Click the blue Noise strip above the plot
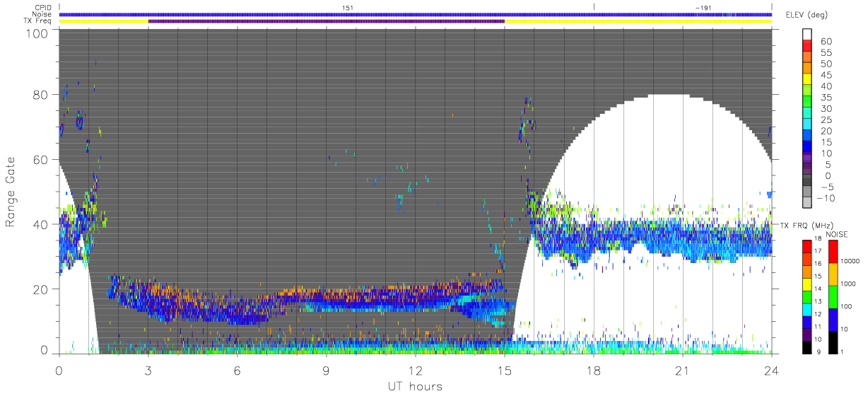This screenshot has height=401, width=868. coord(415,14)
